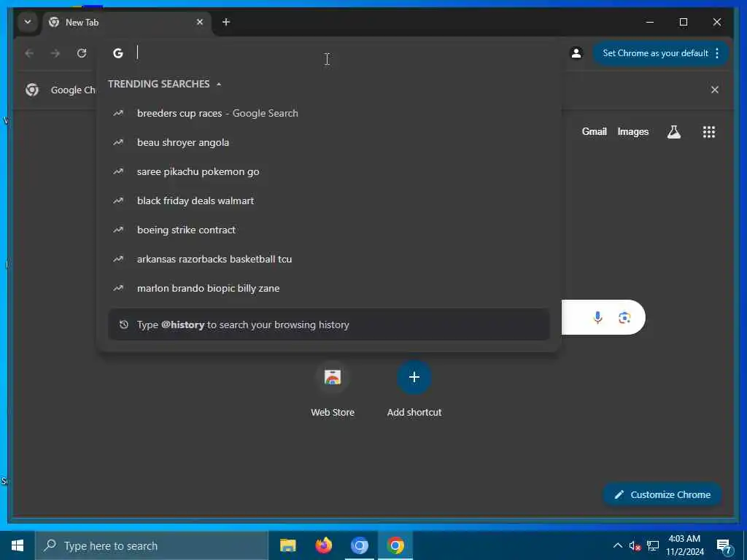Viewport: 747px width, 560px height.
Task: Open the Google apps grid
Action: click(x=709, y=132)
